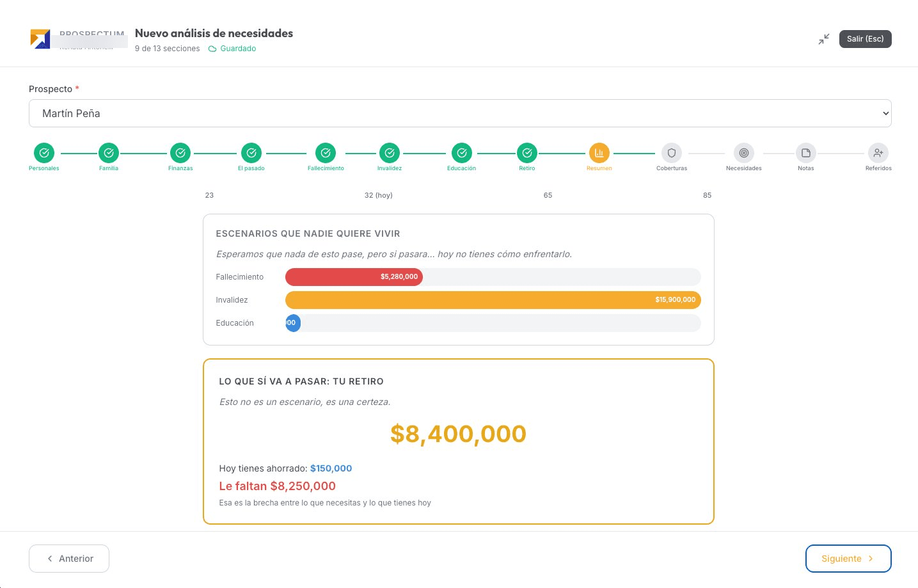This screenshot has width=918, height=588.
Task: Click the active Resumen chart step
Action: coord(599,153)
